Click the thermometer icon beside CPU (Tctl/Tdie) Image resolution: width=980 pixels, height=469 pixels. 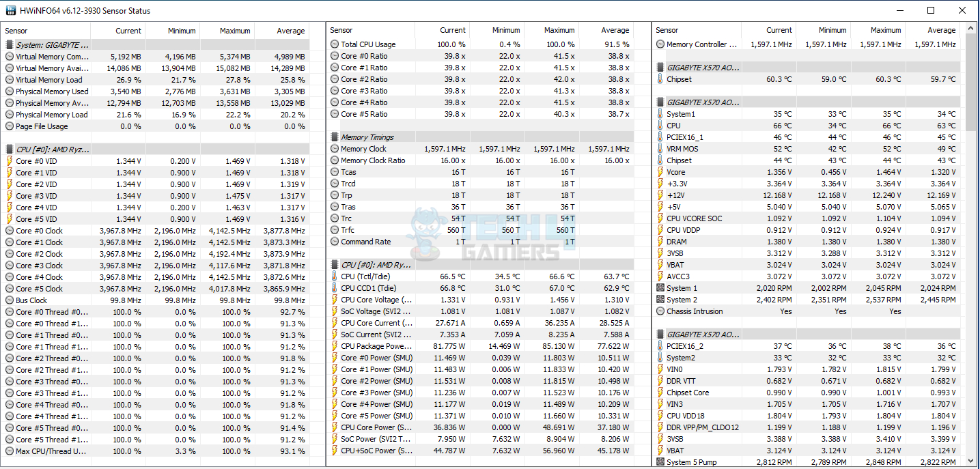335,276
